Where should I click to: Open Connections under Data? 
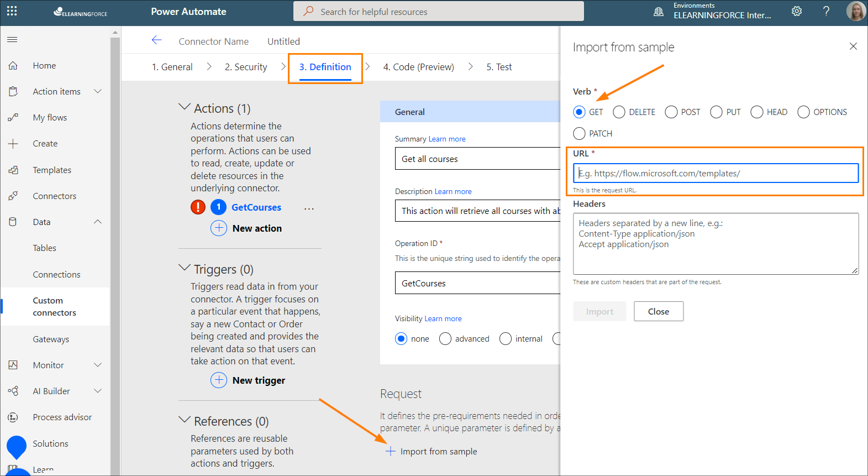(56, 275)
